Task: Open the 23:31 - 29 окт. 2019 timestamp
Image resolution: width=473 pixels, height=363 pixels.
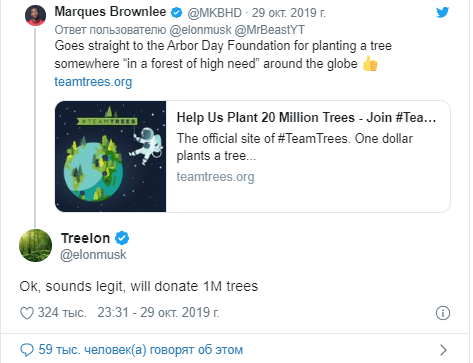Action: [x=158, y=313]
